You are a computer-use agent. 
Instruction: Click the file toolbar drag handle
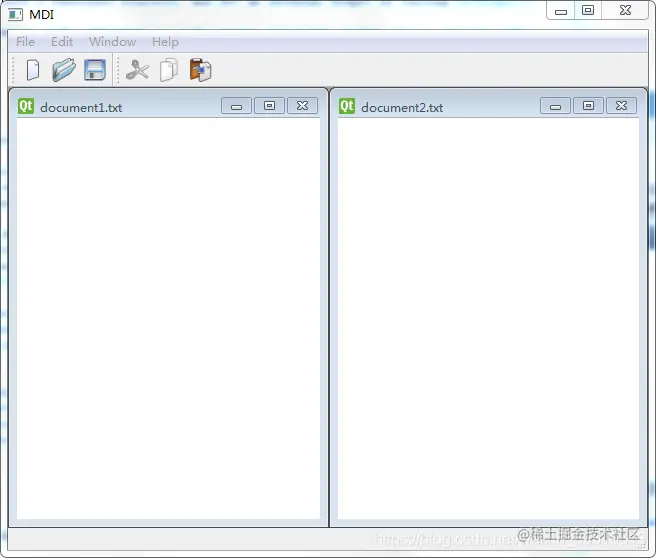[x=13, y=70]
